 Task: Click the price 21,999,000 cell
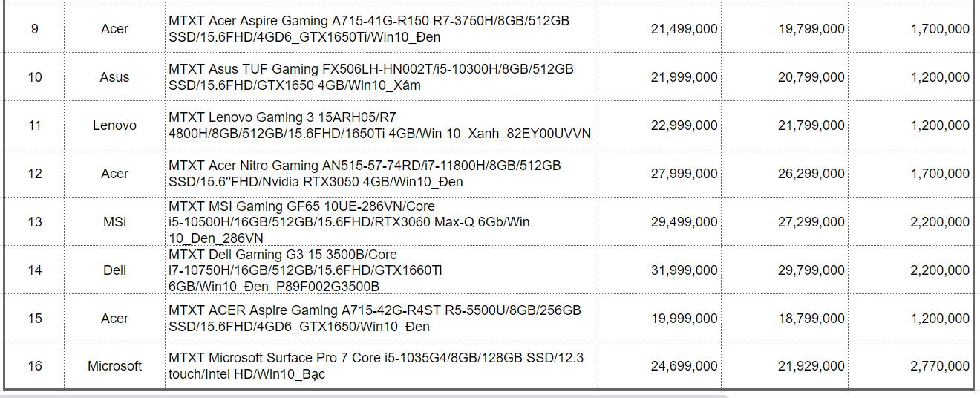pyautogui.click(x=658, y=76)
